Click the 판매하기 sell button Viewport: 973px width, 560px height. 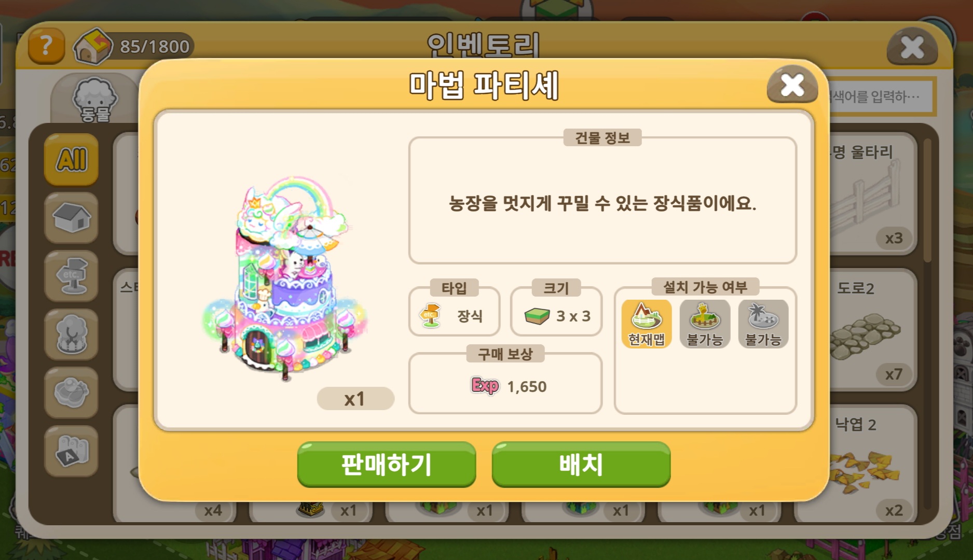click(387, 464)
